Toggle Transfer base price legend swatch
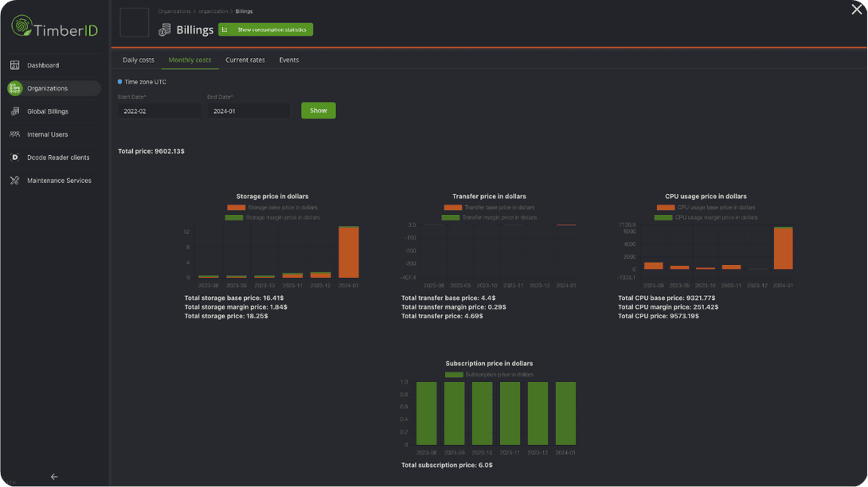Screen dimensions: 868x487 coord(453,208)
